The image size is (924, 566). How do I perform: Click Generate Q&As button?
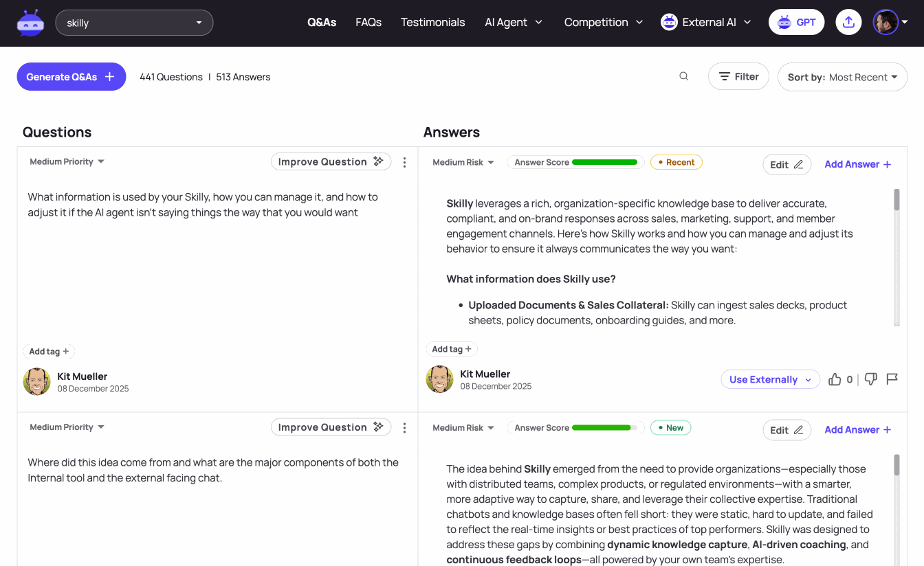[71, 77]
